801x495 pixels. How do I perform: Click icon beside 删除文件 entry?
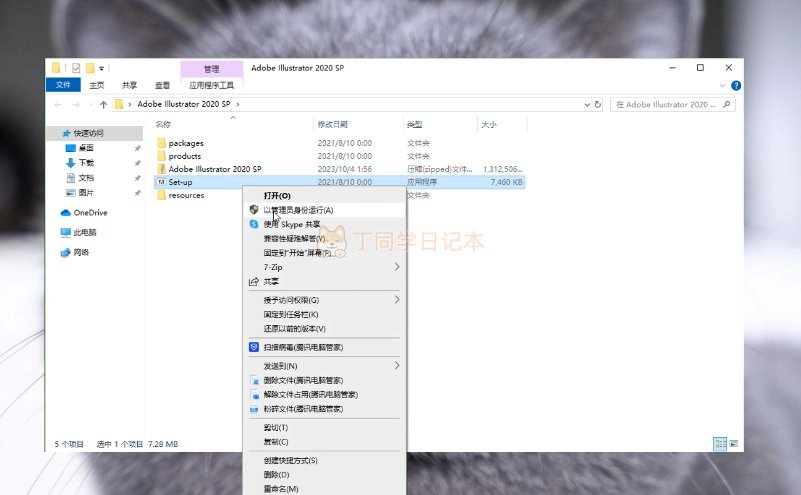(x=254, y=381)
